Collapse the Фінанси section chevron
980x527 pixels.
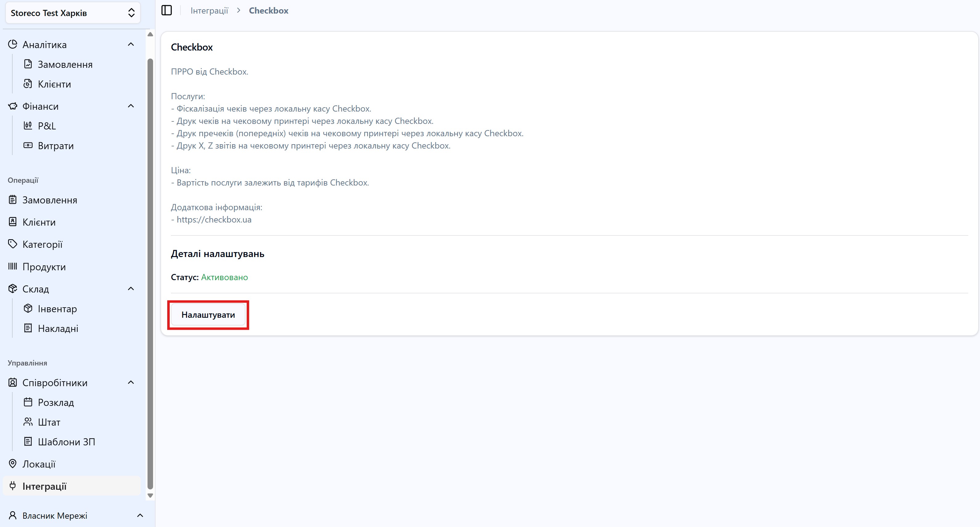[x=131, y=106]
